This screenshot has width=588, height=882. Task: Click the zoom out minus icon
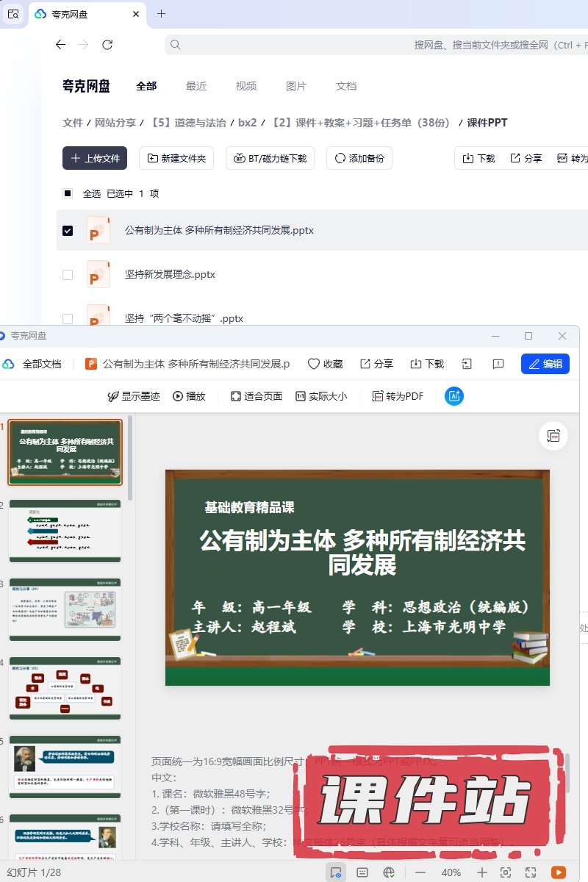pos(420,872)
